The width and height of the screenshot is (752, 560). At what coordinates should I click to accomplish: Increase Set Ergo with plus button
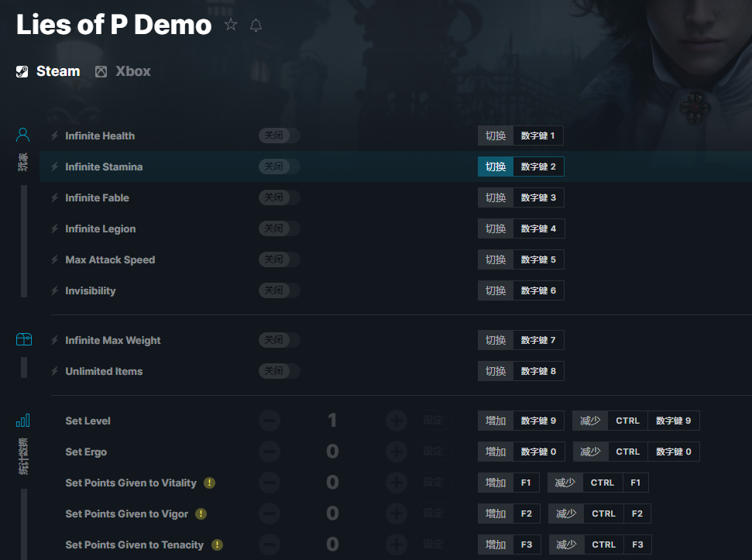coord(397,452)
